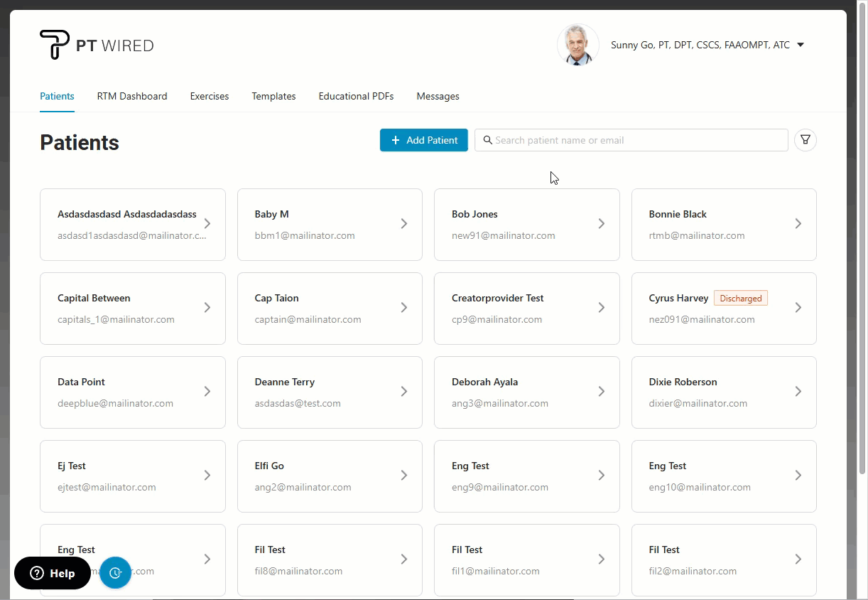Click the Add Patient button
Viewport: 868px width, 600px height.
(424, 140)
